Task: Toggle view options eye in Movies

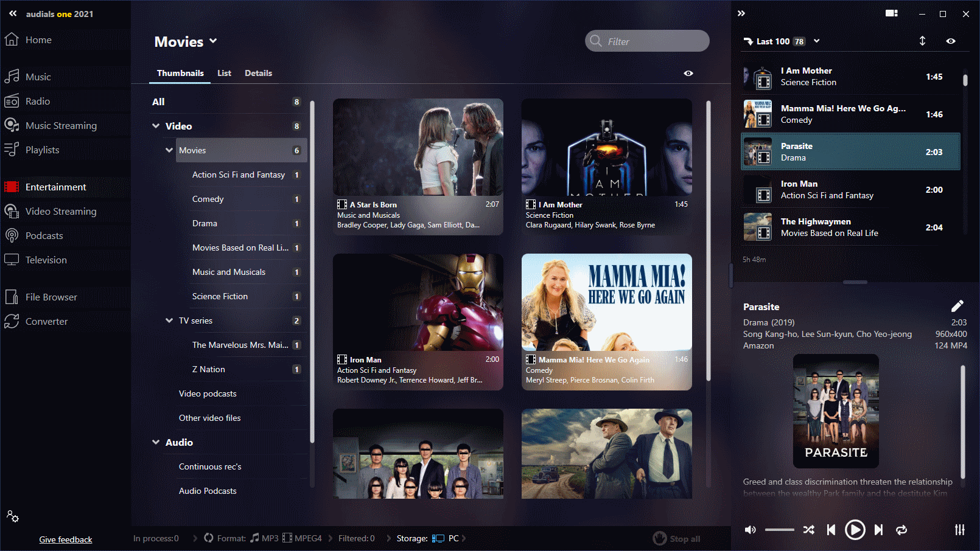Action: coord(688,73)
